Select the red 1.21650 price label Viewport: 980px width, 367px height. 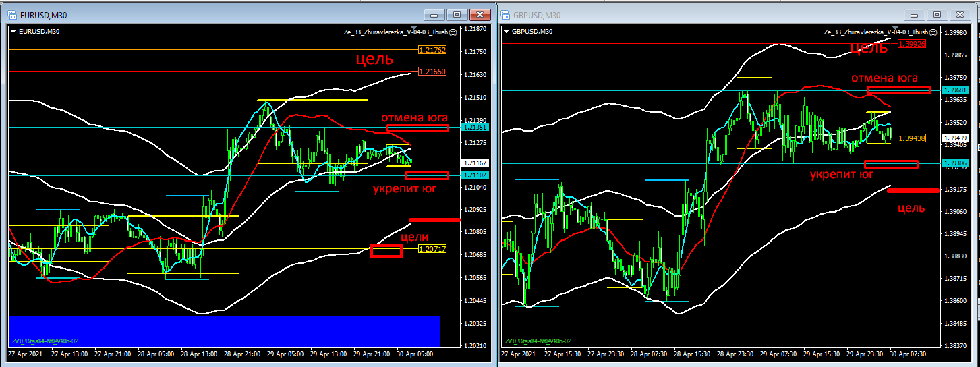432,72
